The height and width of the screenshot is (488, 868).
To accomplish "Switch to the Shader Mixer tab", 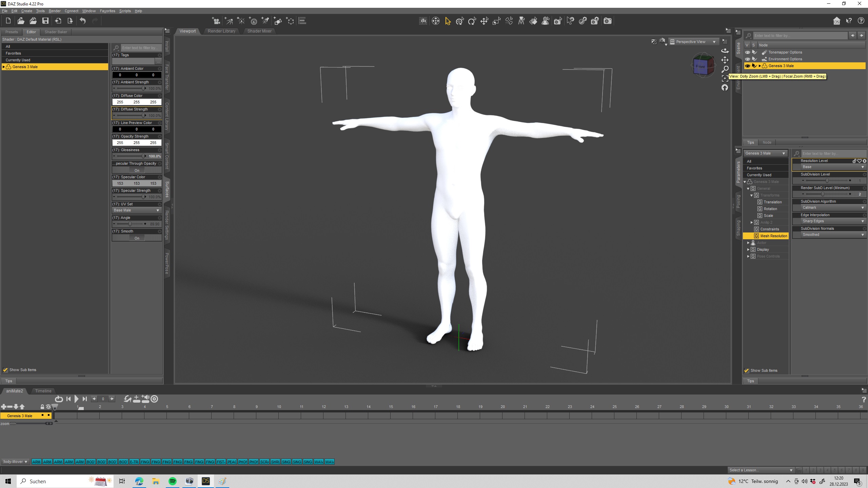I will [x=259, y=31].
